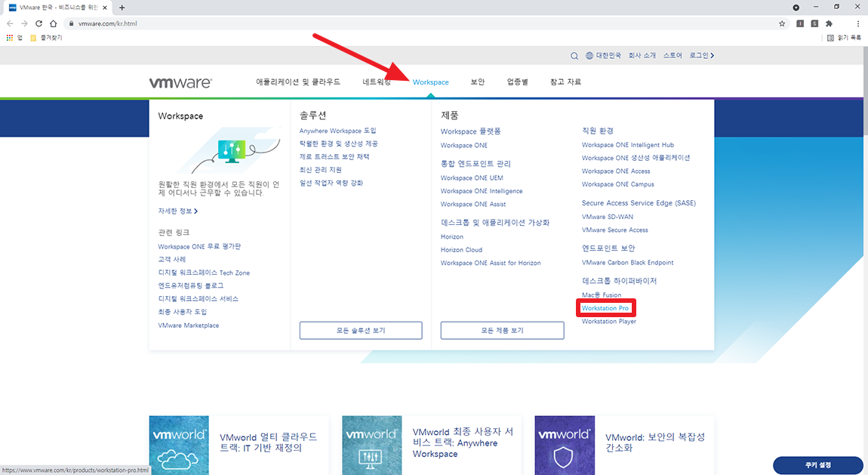The image size is (868, 475).
Task: Click the VMware site search magnifier icon
Action: tap(574, 56)
